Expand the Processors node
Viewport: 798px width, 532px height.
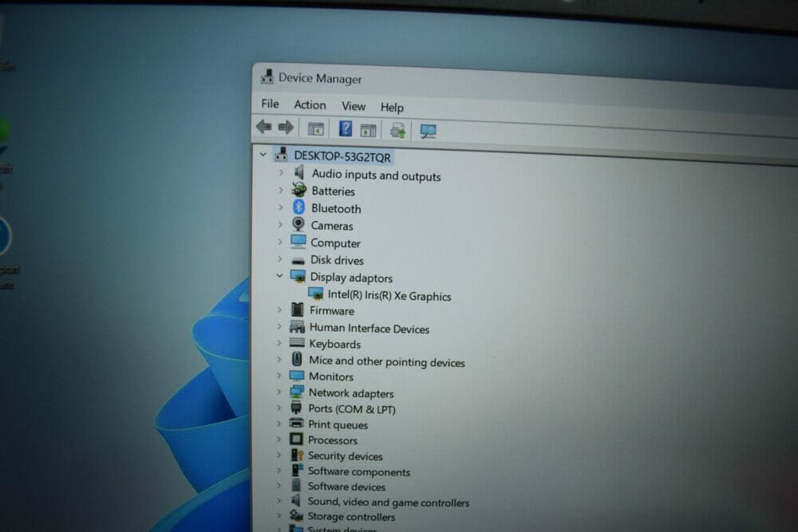(279, 439)
